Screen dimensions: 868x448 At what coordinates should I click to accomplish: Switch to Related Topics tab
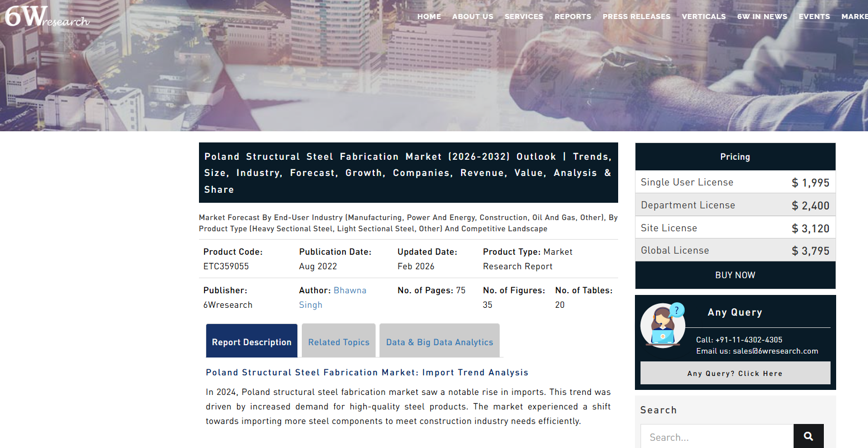tap(339, 342)
